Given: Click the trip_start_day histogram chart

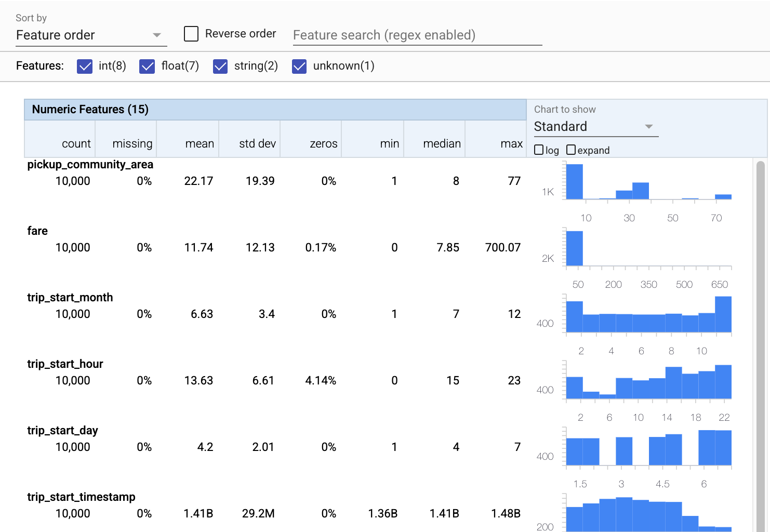Looking at the screenshot, I should click(x=648, y=448).
